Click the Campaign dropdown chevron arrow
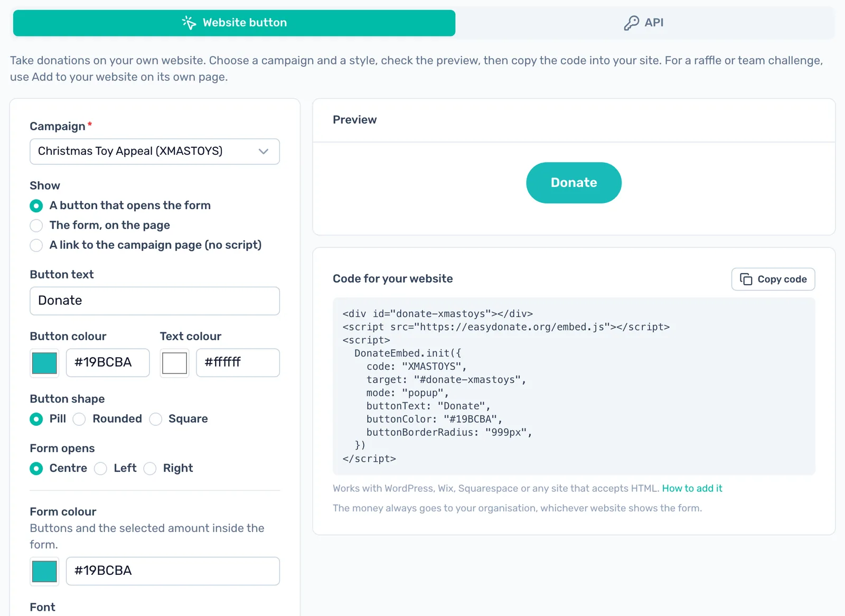Viewport: 845px width, 616px height. tap(264, 152)
